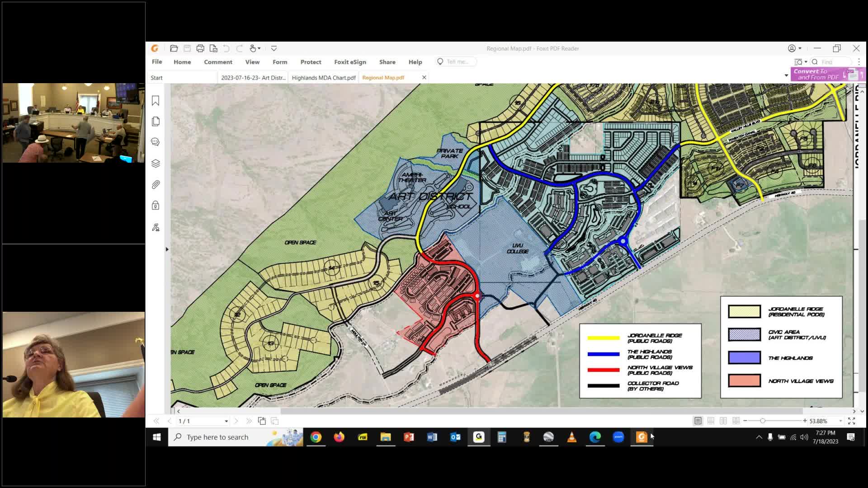
Task: Open the Comment ribbon menu
Action: point(218,62)
